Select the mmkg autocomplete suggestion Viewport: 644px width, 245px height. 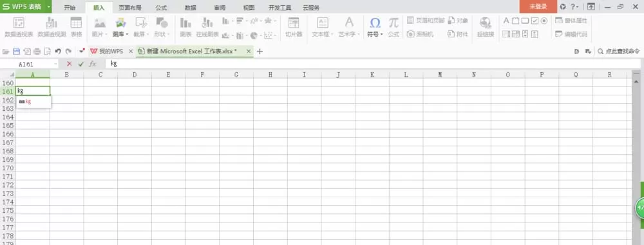tap(33, 101)
